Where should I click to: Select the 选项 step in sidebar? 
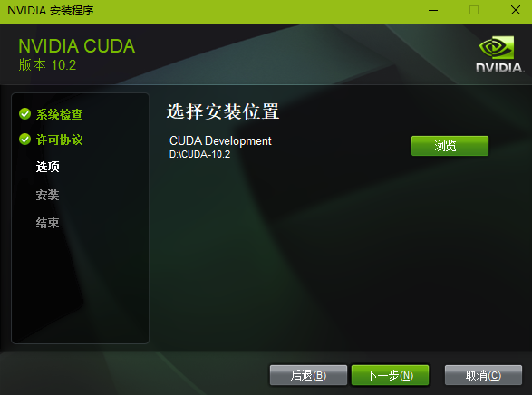pyautogui.click(x=47, y=167)
